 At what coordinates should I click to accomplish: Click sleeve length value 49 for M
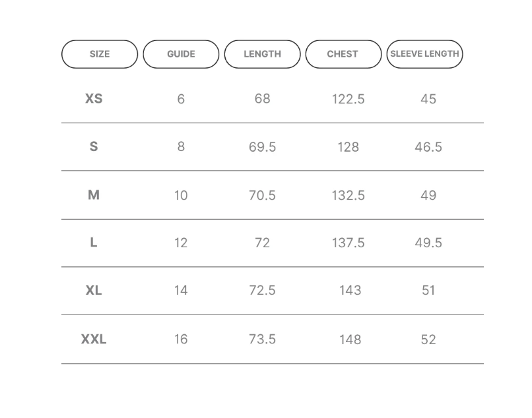[428, 195]
